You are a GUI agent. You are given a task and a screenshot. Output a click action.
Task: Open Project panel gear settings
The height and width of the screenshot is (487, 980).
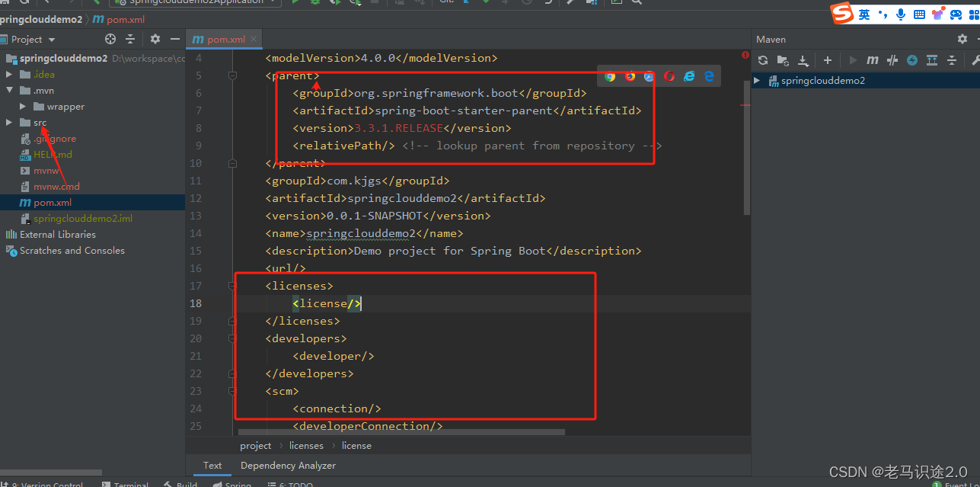click(x=155, y=39)
